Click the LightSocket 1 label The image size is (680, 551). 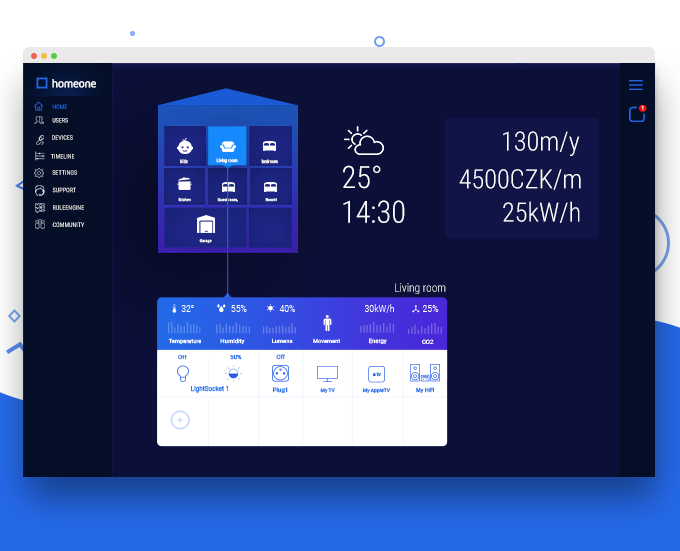click(x=209, y=389)
